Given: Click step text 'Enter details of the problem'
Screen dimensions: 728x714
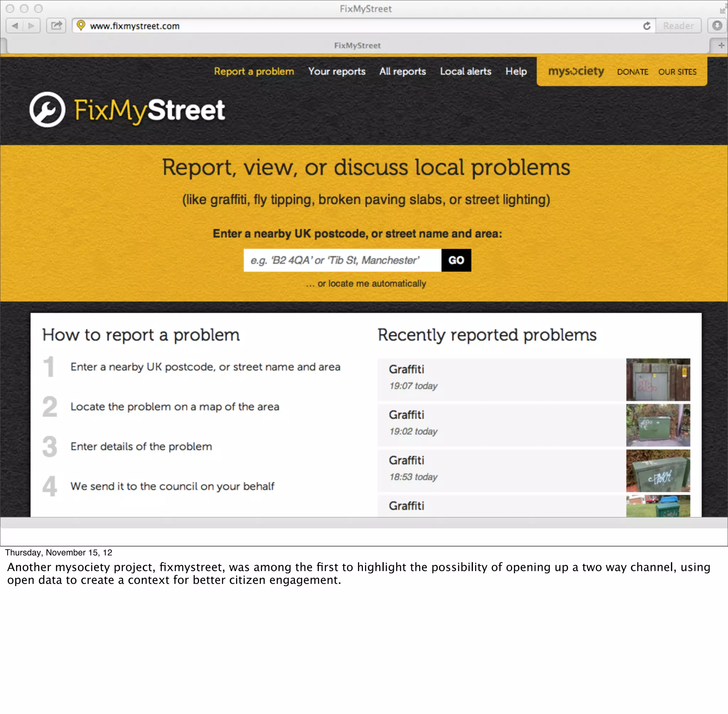Looking at the screenshot, I should coord(141,446).
